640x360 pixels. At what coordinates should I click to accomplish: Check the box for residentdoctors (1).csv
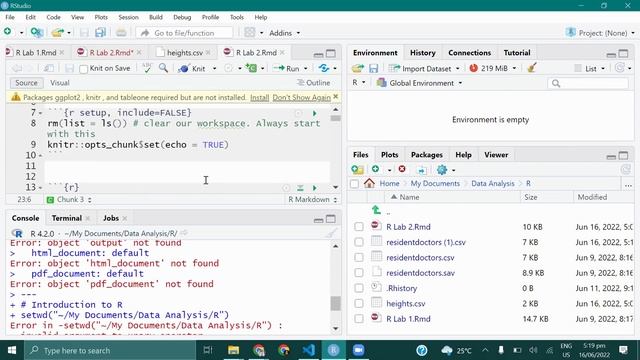point(359,242)
